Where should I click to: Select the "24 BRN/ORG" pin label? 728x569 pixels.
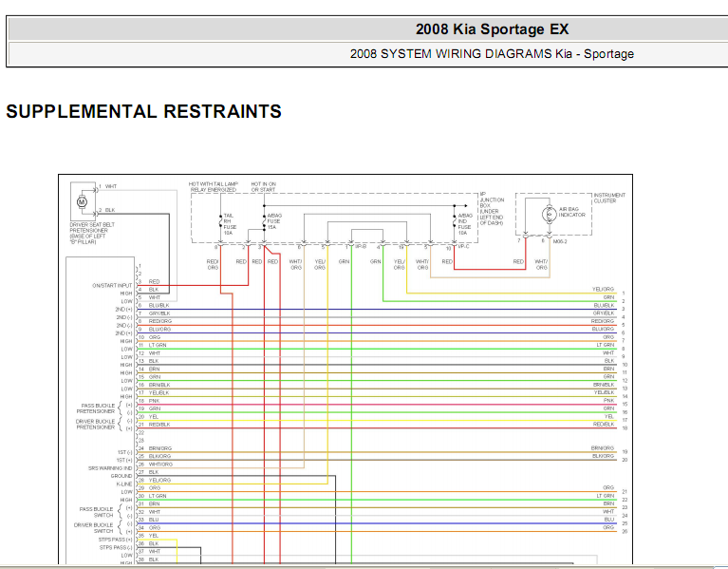(155, 448)
